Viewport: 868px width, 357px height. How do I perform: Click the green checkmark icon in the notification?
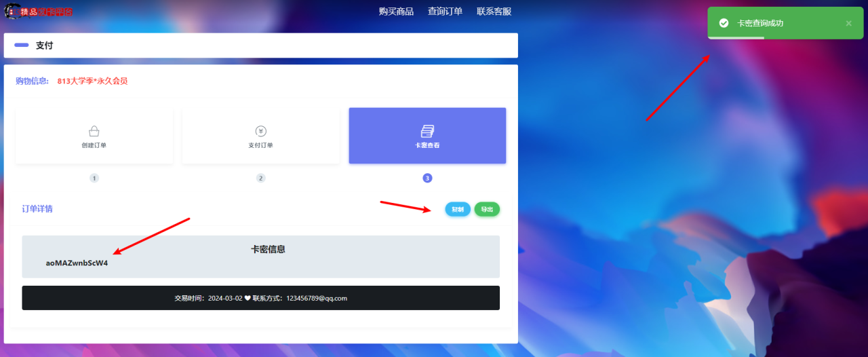tap(724, 23)
